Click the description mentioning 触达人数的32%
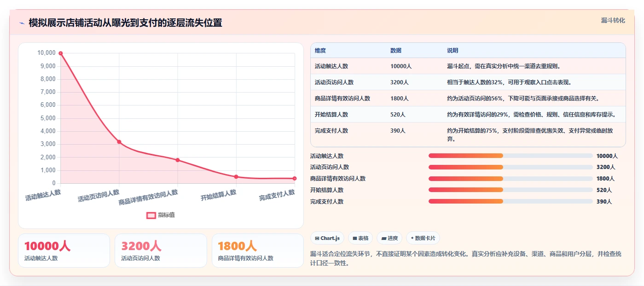This screenshot has height=286, width=644. (x=510, y=82)
